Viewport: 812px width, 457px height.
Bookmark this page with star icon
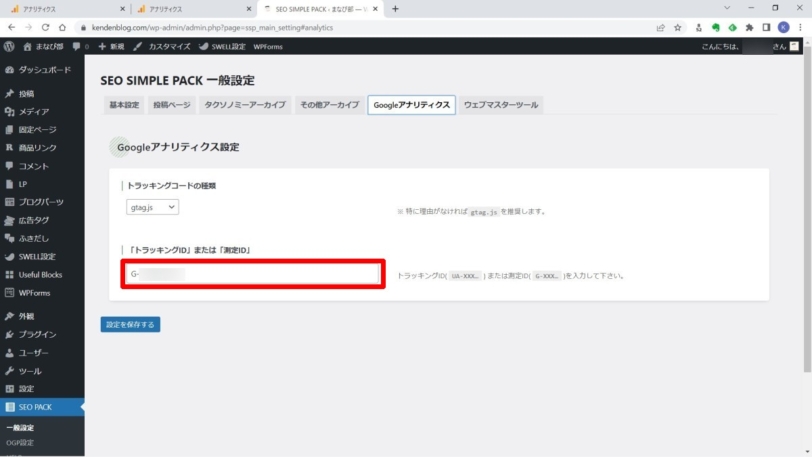pos(677,27)
